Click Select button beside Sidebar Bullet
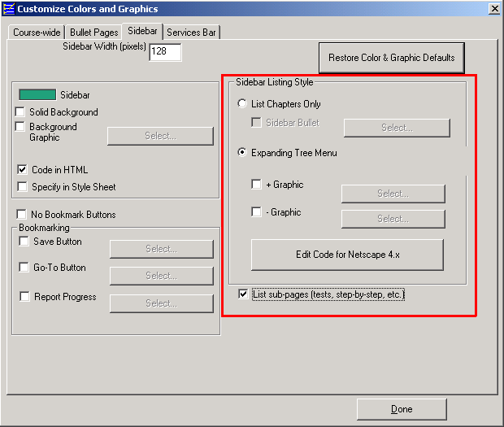The height and width of the screenshot is (427, 504). pos(397,128)
